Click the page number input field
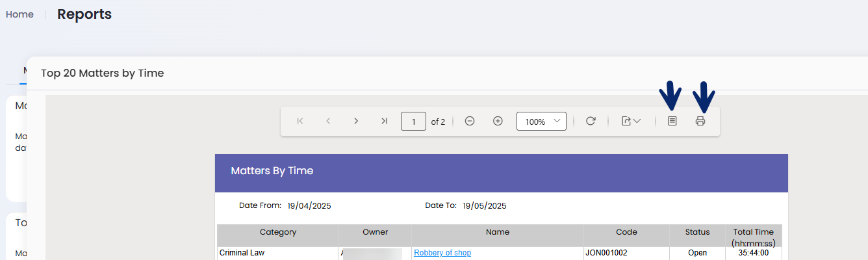This screenshot has height=260, width=868. click(x=413, y=122)
